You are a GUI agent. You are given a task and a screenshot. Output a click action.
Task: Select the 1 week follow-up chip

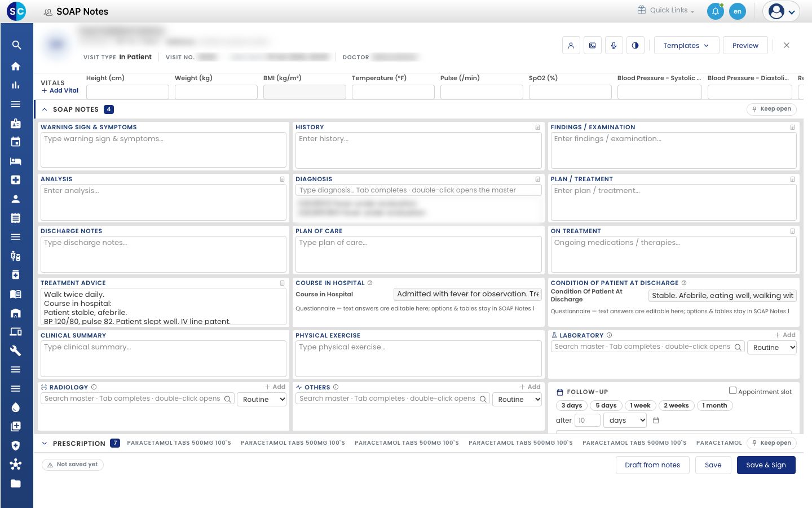pyautogui.click(x=640, y=405)
